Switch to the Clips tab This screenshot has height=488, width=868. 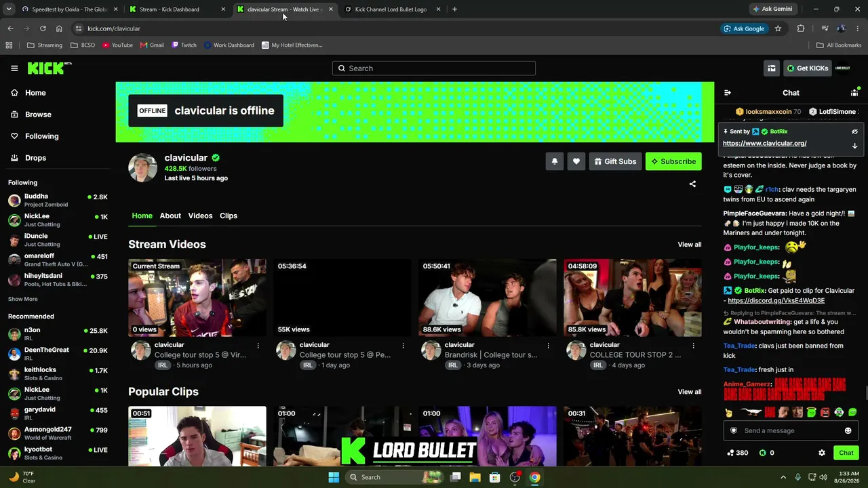(x=229, y=216)
